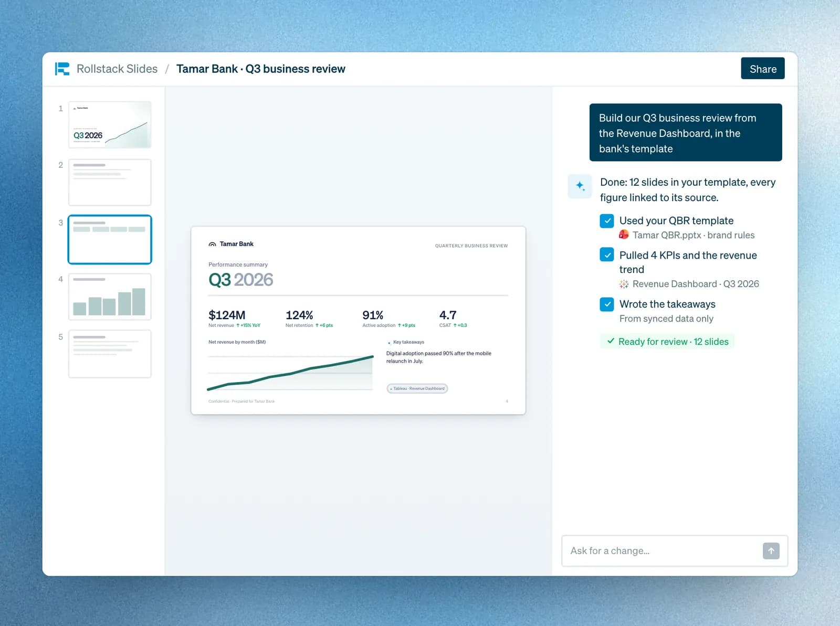This screenshot has height=626, width=840.
Task: Click the Ready for review 12 slides badge
Action: click(x=667, y=342)
